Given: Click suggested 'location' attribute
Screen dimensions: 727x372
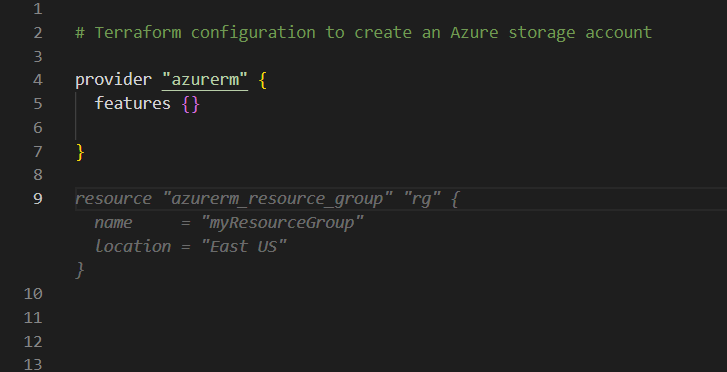Looking at the screenshot, I should 133,246.
